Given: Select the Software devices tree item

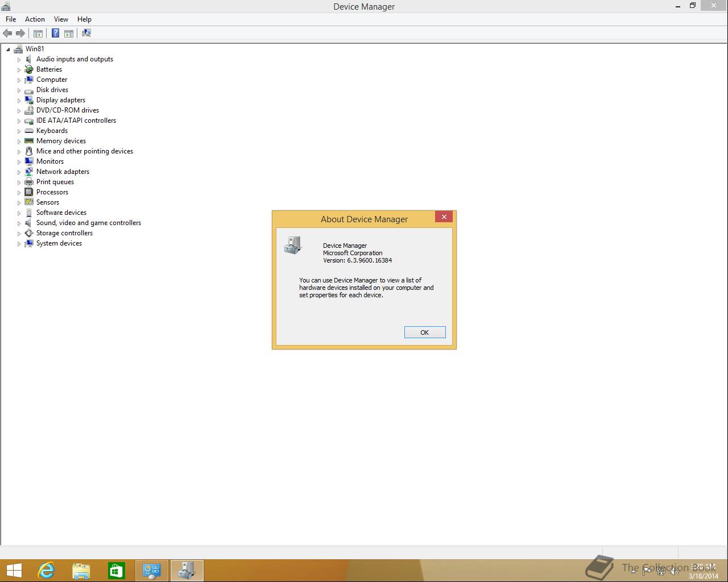Looking at the screenshot, I should pyautogui.click(x=61, y=213).
